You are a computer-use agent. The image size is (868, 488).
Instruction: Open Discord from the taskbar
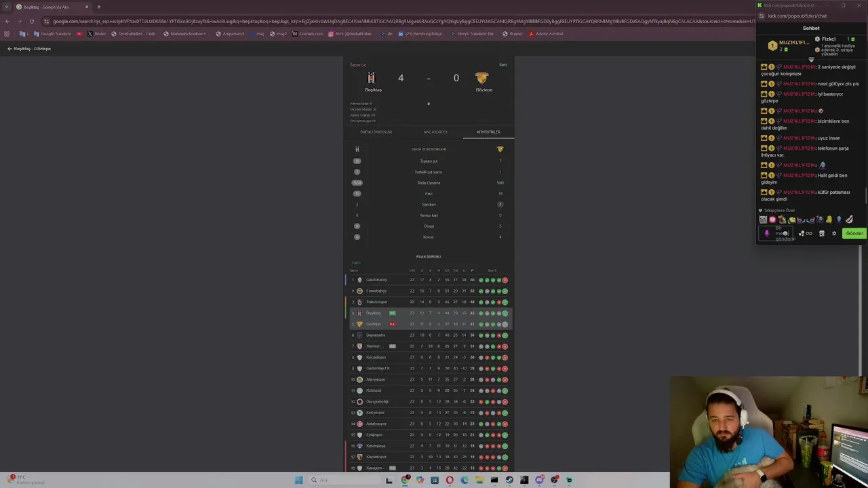point(539,480)
